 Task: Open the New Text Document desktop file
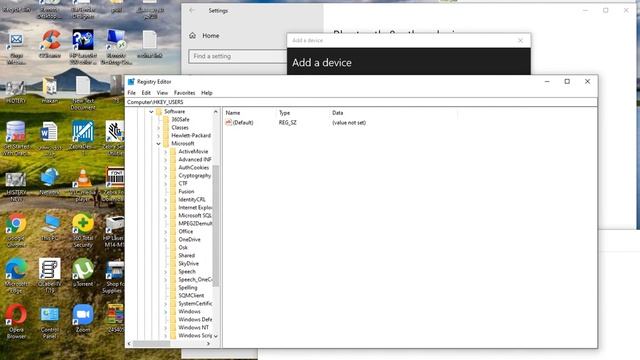pos(83,93)
